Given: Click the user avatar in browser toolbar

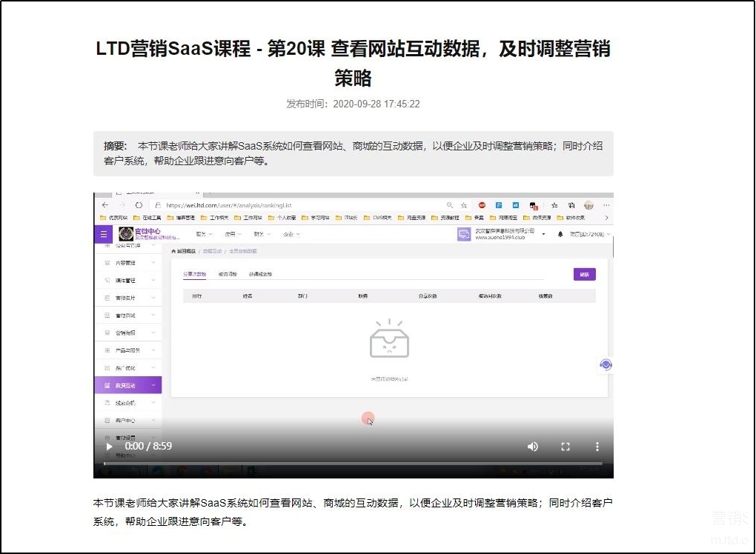Looking at the screenshot, I should 588,205.
